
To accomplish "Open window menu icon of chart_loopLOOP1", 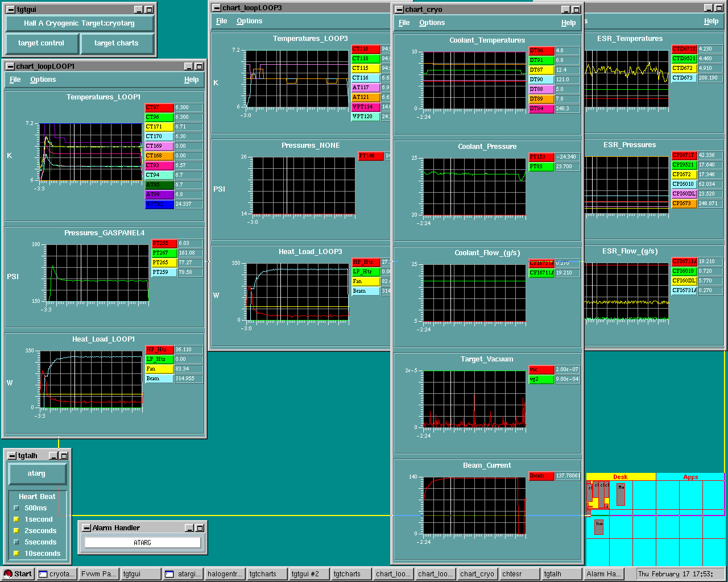I will 10,66.
